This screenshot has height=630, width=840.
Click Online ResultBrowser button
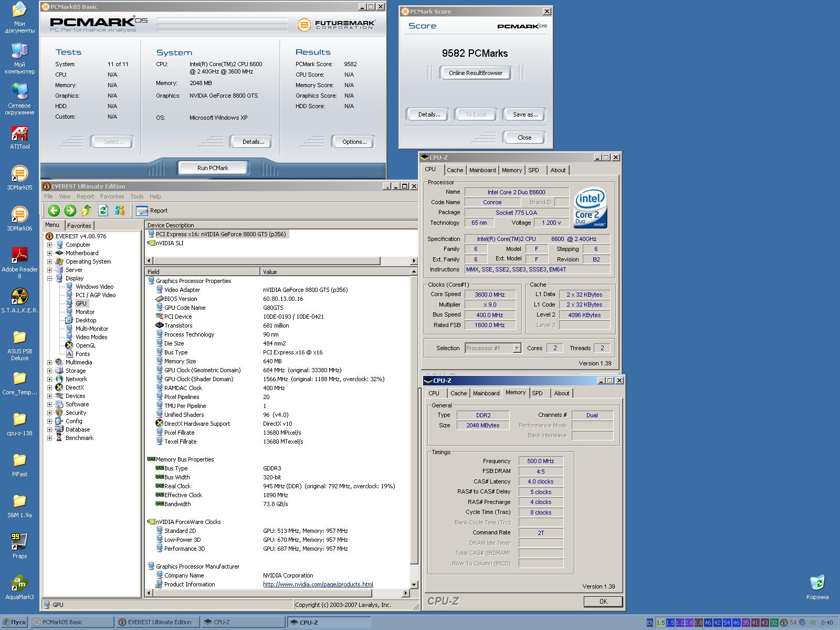pyautogui.click(x=476, y=73)
